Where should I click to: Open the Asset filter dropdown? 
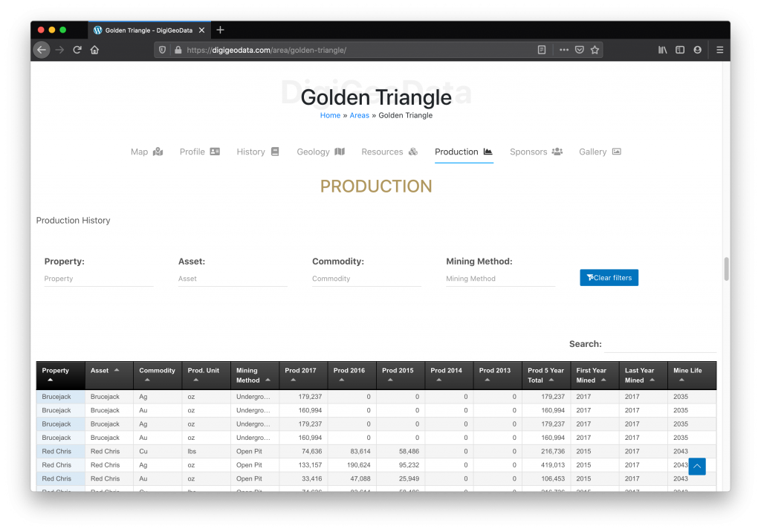pyautogui.click(x=233, y=279)
